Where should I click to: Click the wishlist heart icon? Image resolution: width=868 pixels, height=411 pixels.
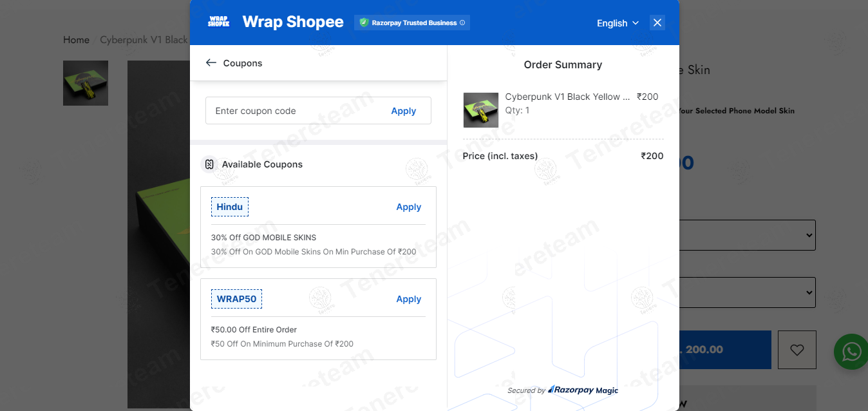[x=797, y=349]
